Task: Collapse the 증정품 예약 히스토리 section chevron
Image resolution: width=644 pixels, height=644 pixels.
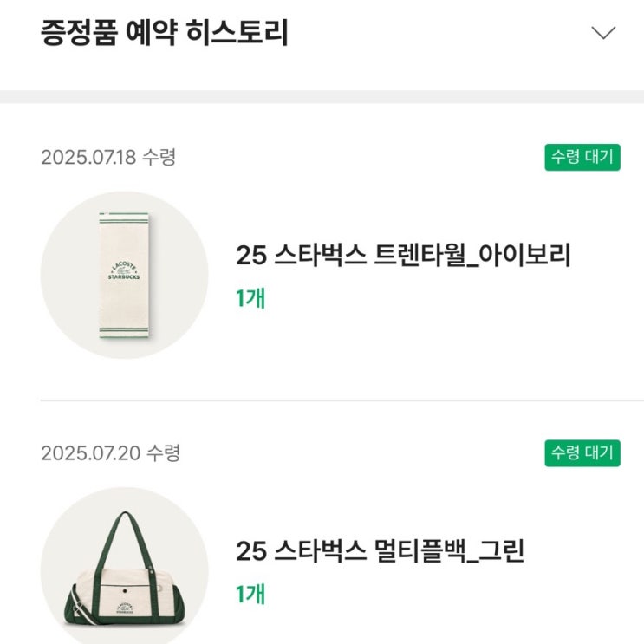Action: point(602,33)
